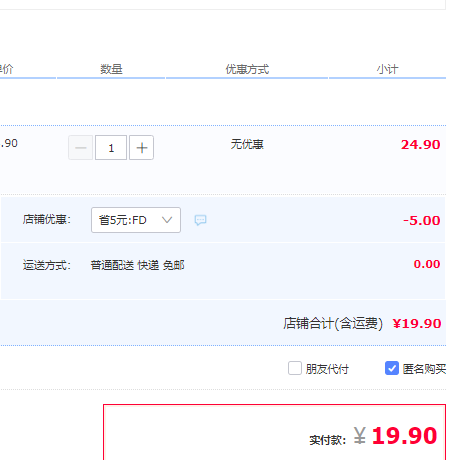Open the 店铺优惠 coupon dropdown
The image size is (470, 460).
136,220
